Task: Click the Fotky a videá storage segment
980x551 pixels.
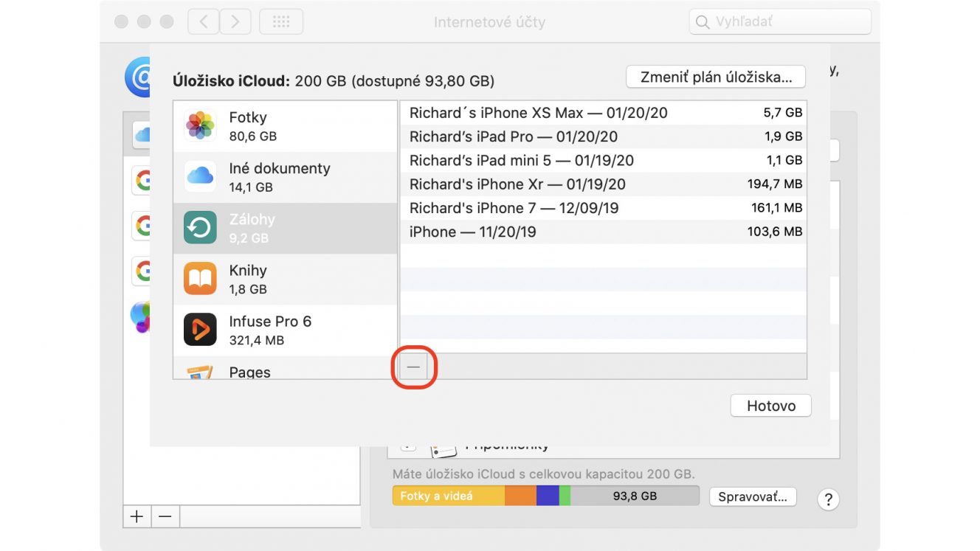Action: (449, 496)
